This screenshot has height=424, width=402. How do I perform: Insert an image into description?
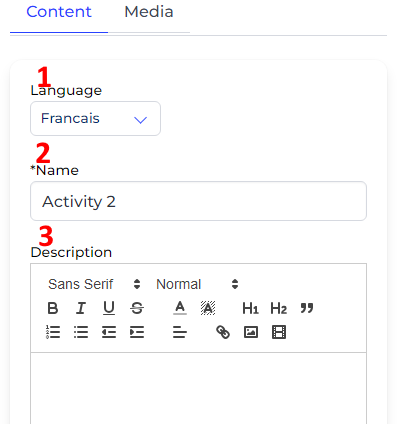coord(251,332)
